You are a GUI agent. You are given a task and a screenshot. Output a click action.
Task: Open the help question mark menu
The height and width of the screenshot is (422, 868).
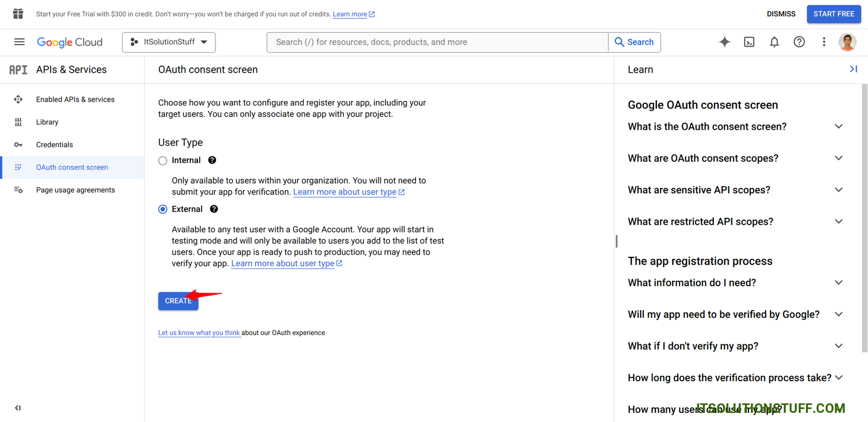(799, 42)
